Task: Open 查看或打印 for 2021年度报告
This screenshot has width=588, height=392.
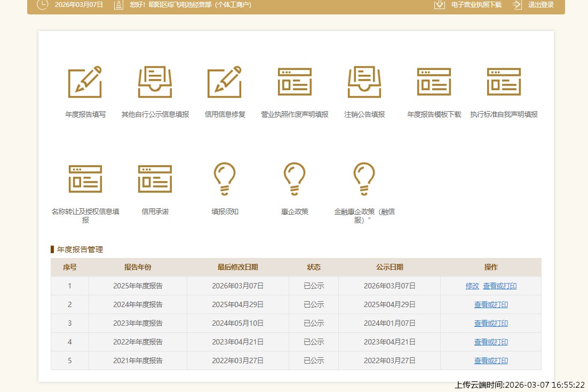Action: pyautogui.click(x=491, y=360)
